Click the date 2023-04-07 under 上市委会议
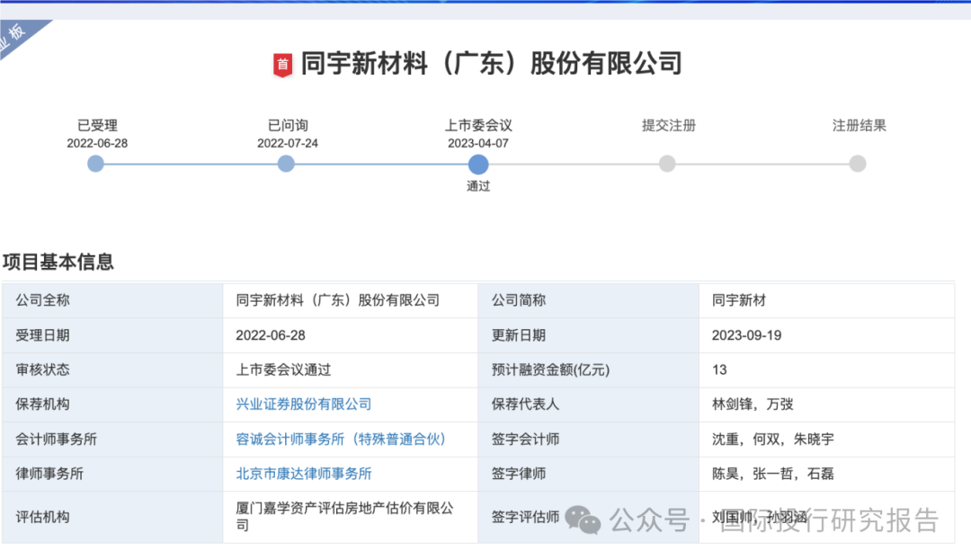The image size is (971, 560). click(478, 144)
